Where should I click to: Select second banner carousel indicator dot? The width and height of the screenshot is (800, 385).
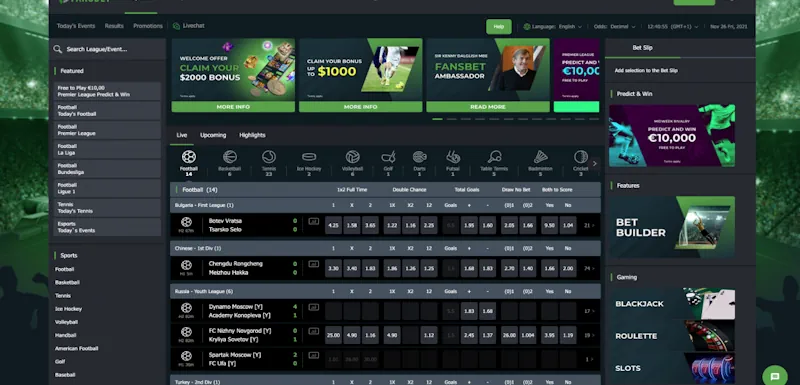(x=452, y=119)
